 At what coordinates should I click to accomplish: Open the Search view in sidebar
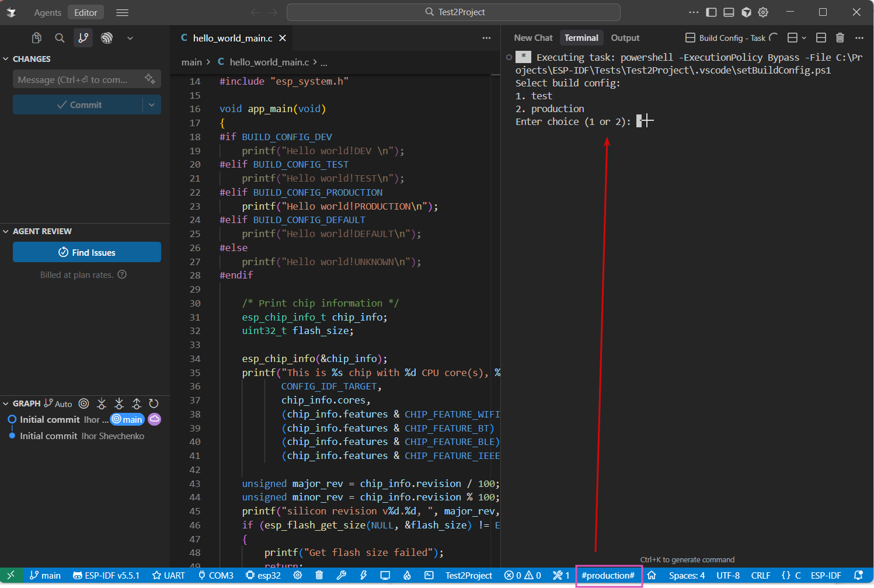pyautogui.click(x=60, y=38)
